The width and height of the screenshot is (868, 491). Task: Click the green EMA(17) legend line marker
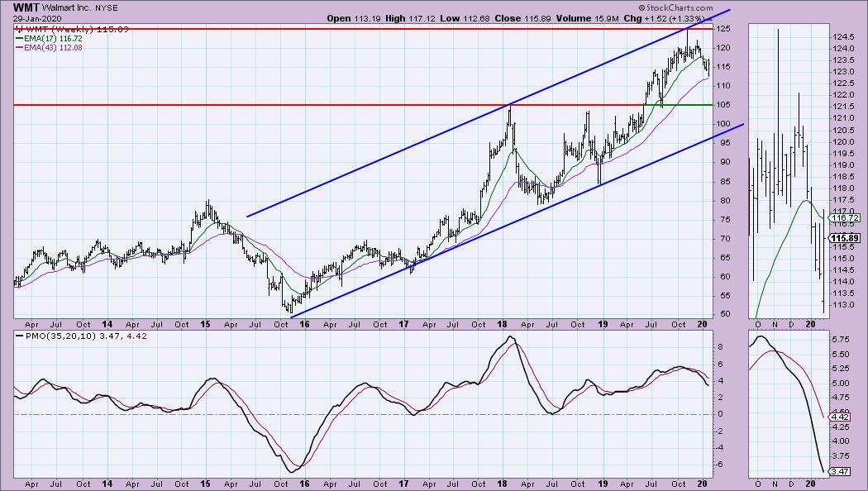[19, 39]
